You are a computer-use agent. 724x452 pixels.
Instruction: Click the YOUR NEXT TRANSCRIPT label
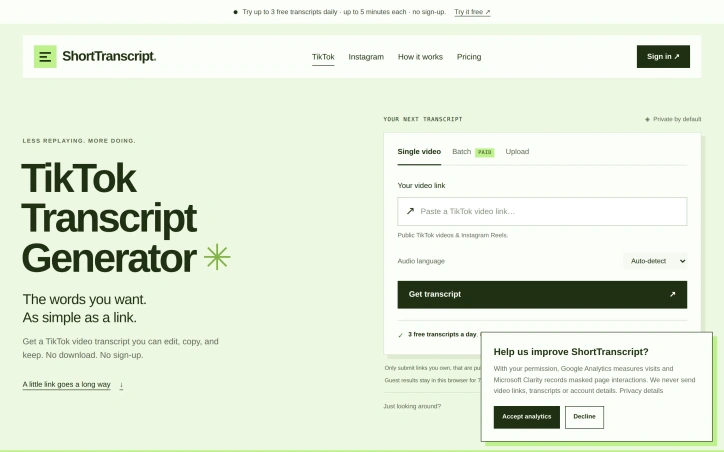pos(422,119)
